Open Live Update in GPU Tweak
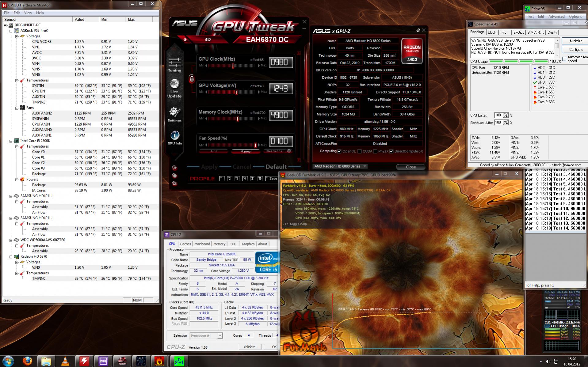Image resolution: width=588 pixels, height=367 pixels. pyautogui.click(x=174, y=89)
